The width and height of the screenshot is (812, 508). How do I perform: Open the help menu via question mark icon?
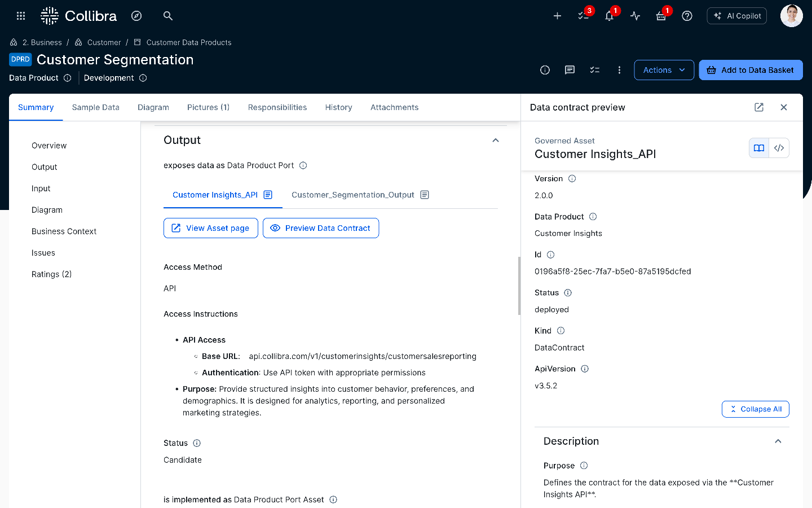pos(687,16)
